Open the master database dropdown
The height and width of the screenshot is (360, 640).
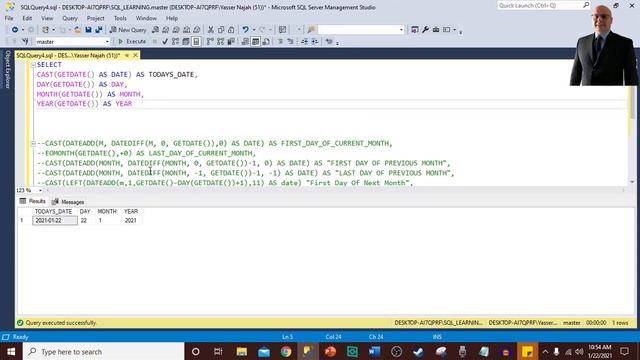107,42
